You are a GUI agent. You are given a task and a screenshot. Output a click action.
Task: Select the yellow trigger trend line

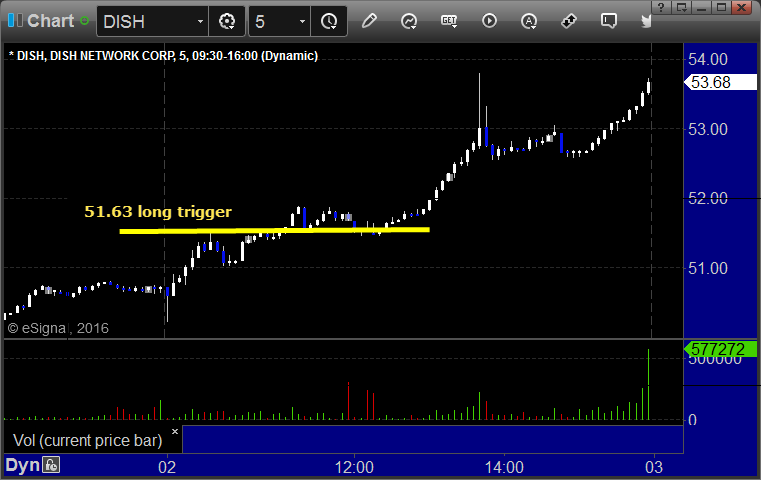coord(274,231)
